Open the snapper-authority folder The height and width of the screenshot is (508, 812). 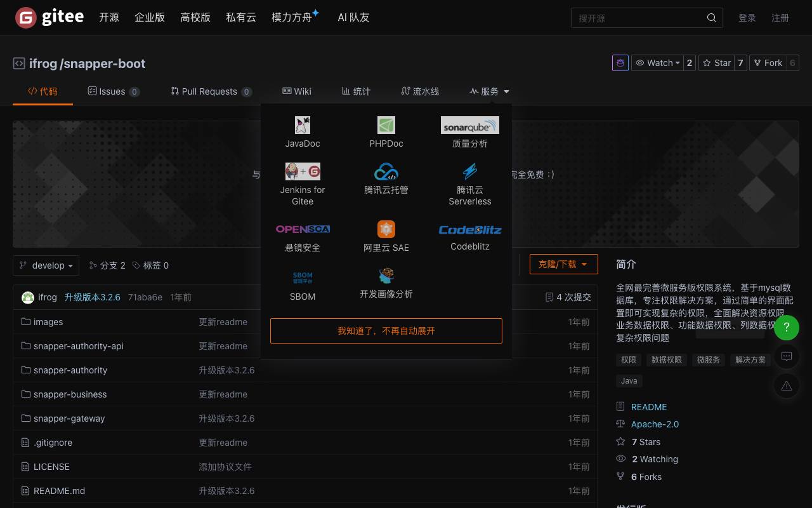tap(70, 370)
